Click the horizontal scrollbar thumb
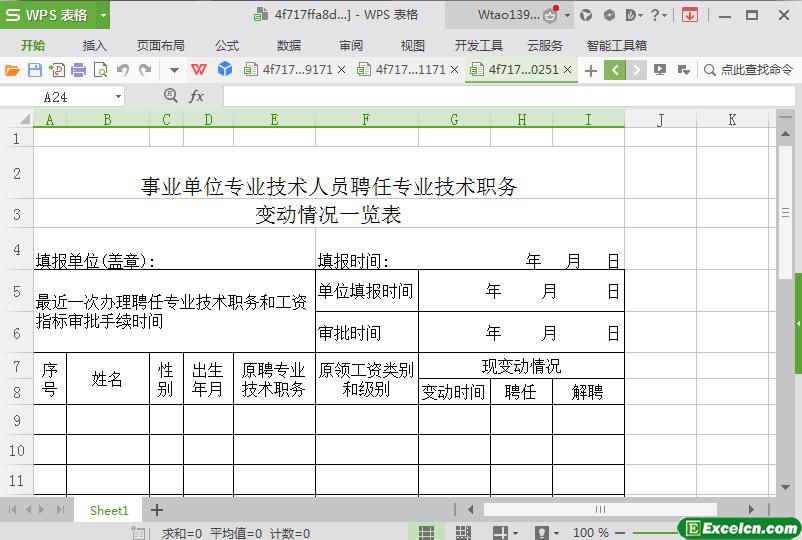 pyautogui.click(x=600, y=509)
